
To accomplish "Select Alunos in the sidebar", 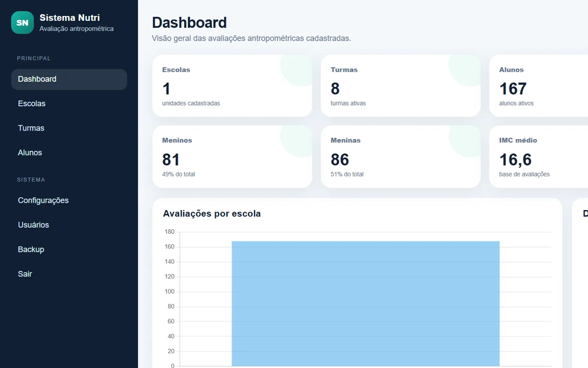I will pos(69,153).
